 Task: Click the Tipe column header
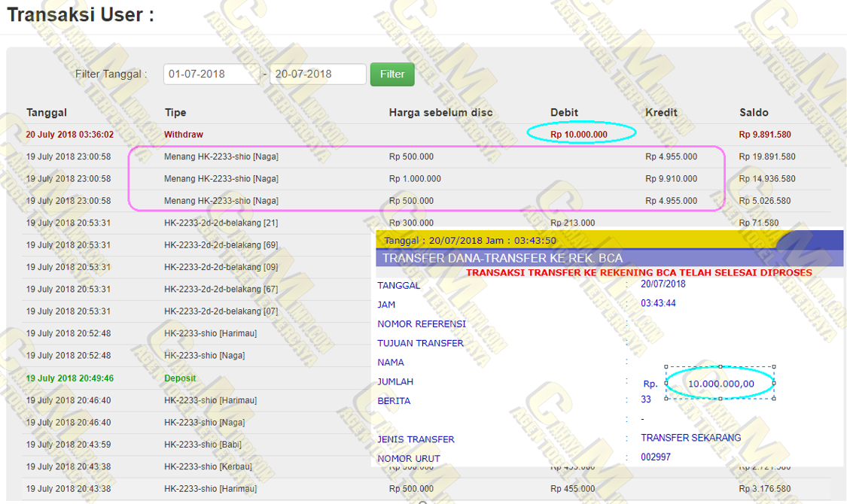pyautogui.click(x=175, y=112)
